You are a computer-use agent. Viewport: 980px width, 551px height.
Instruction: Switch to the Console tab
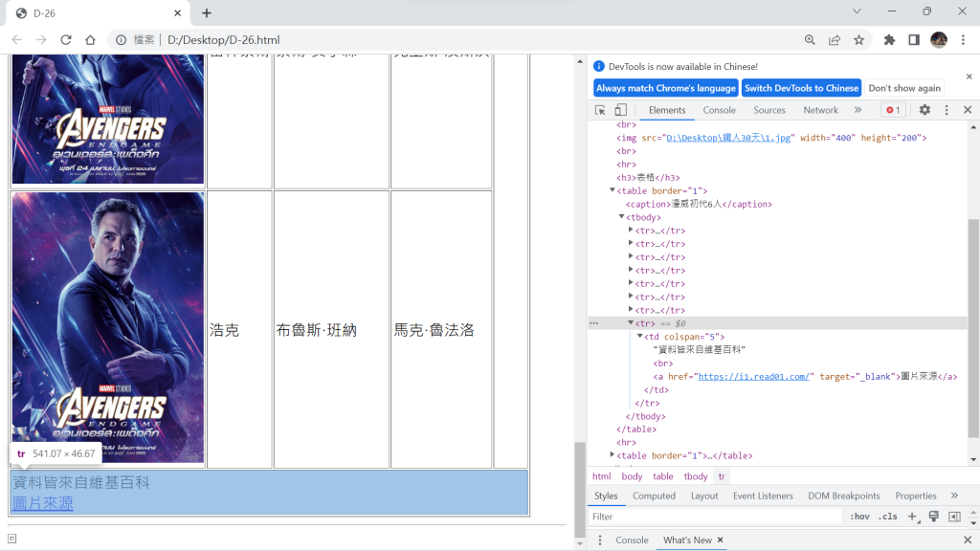pyautogui.click(x=719, y=110)
